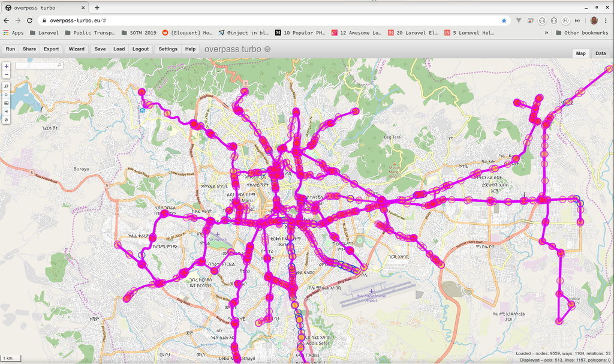Click the Addis Sefer label on the map
The width and height of the screenshot is (614, 364).
[318, 343]
